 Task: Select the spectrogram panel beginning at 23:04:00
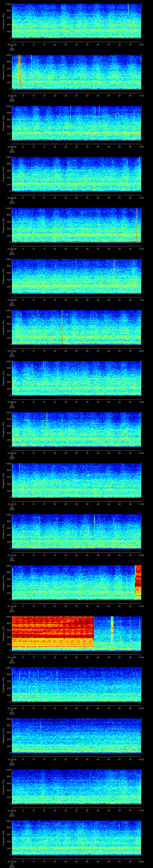[x=76, y=174]
